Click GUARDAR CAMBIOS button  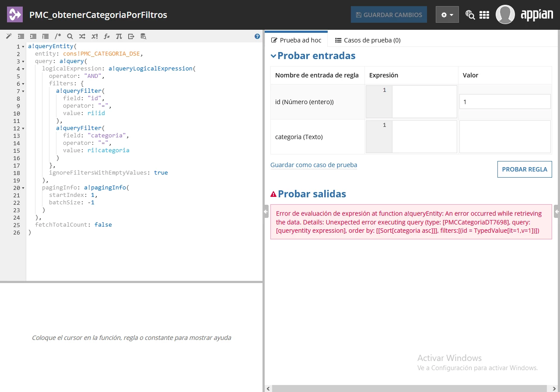tap(389, 14)
